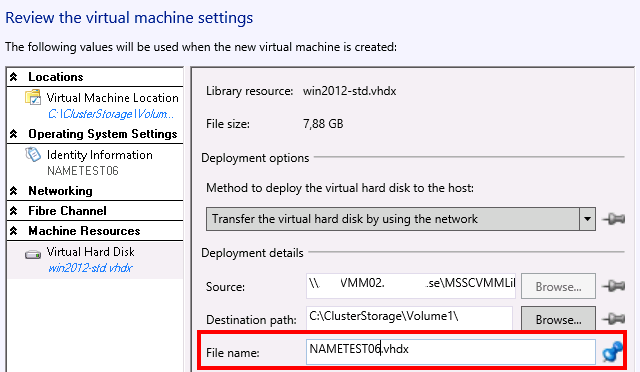Screen dimensions: 640x372
Task: Click the Deployment details group label
Action: click(x=252, y=253)
